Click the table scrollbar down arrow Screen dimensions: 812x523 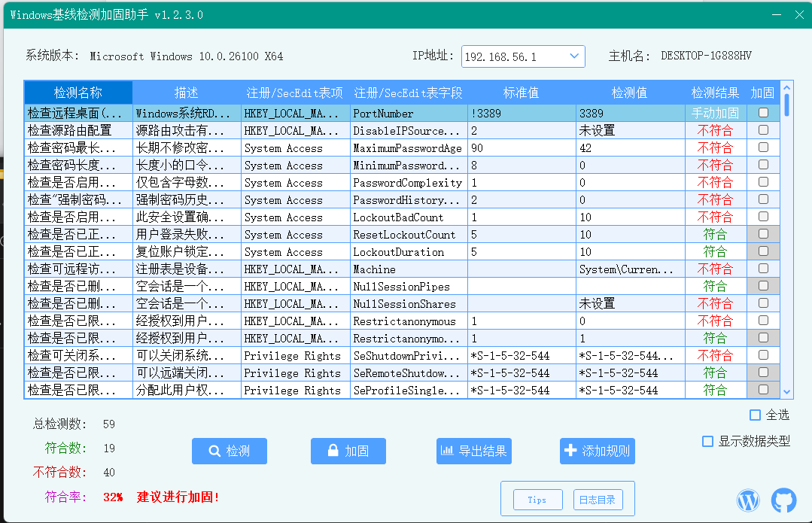786,392
